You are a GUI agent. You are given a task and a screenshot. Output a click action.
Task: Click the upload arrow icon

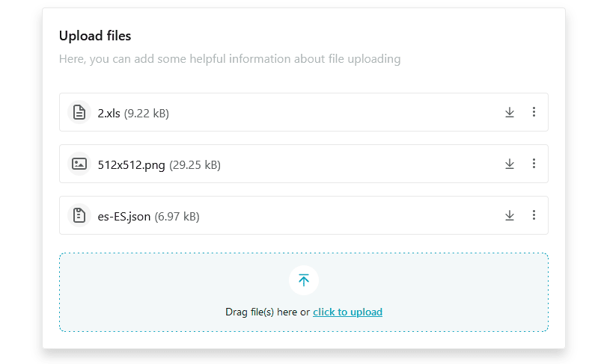click(x=304, y=280)
